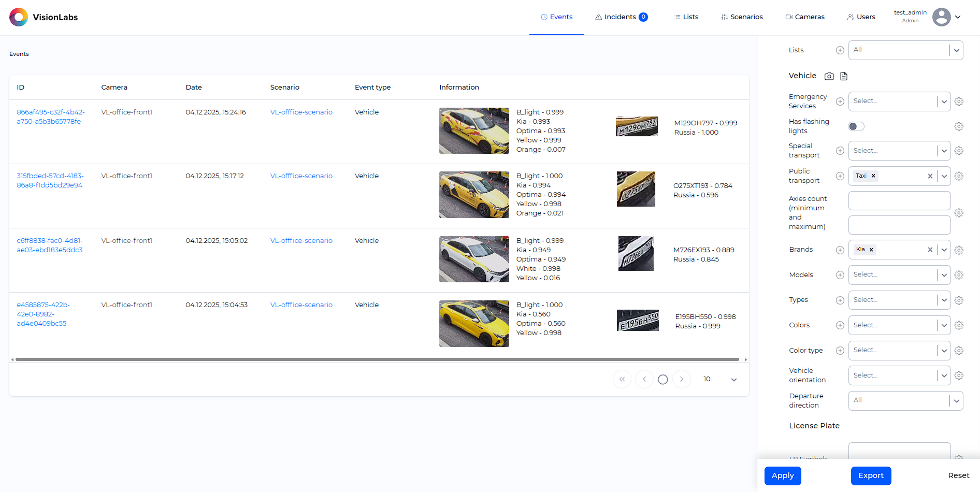Click the Apply button
This screenshot has height=492, width=980.
(x=782, y=475)
